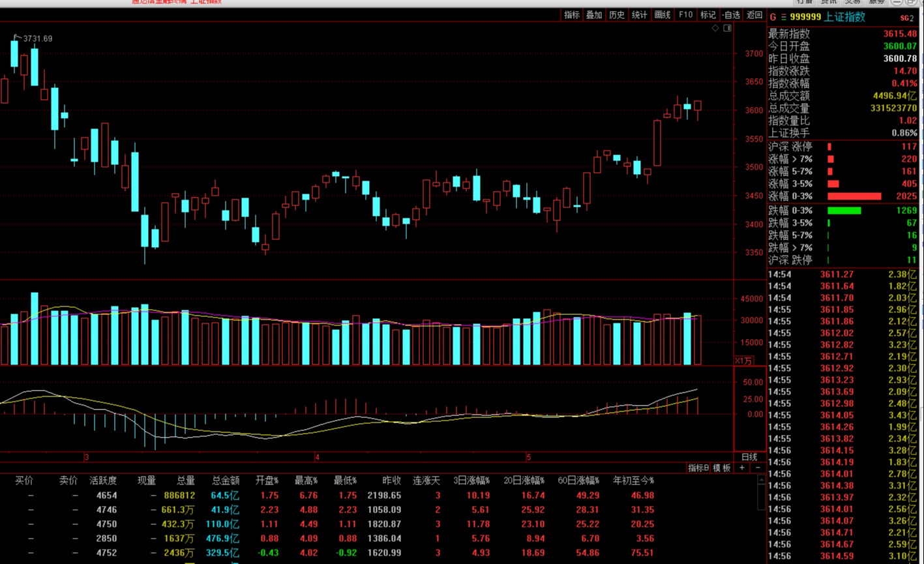Sort by the 总量 column header

tap(186, 481)
